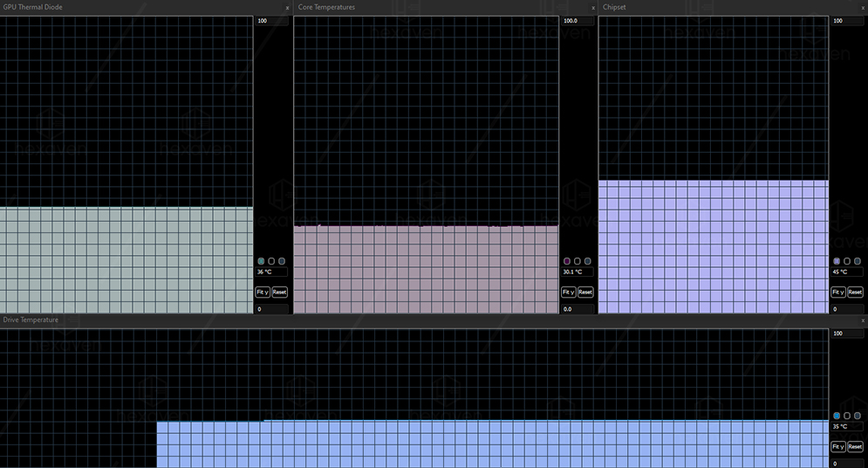
Task: Toggle the middle black indicator in Core Temperatures panel
Action: pyautogui.click(x=578, y=261)
